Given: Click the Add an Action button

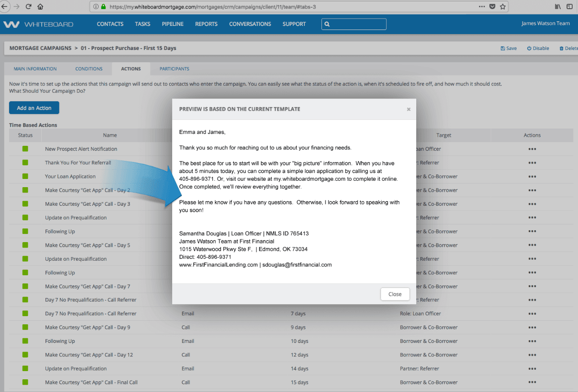Looking at the screenshot, I should point(34,108).
